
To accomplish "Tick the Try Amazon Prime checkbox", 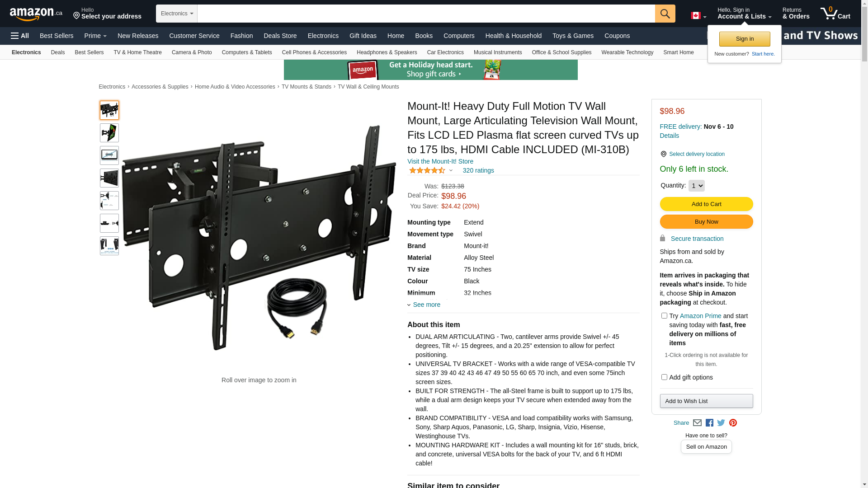I will coord(664,316).
